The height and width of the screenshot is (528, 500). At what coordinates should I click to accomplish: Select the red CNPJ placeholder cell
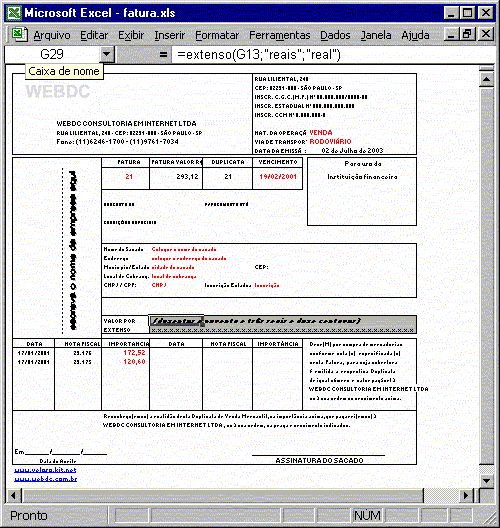tap(159, 285)
